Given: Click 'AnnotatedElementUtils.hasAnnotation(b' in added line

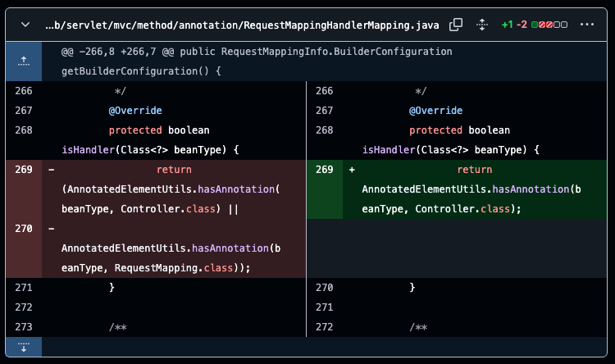Looking at the screenshot, I should click(x=471, y=189).
